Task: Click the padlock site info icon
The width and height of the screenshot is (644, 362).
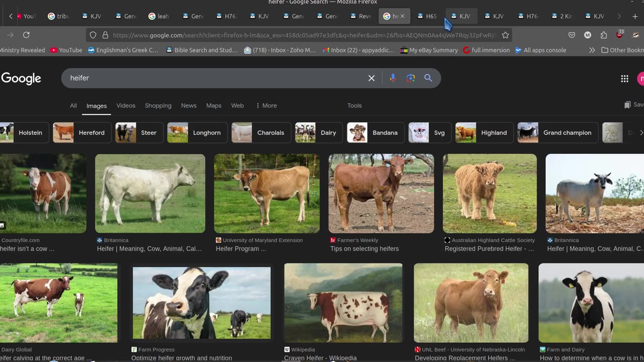Action: tap(105, 35)
